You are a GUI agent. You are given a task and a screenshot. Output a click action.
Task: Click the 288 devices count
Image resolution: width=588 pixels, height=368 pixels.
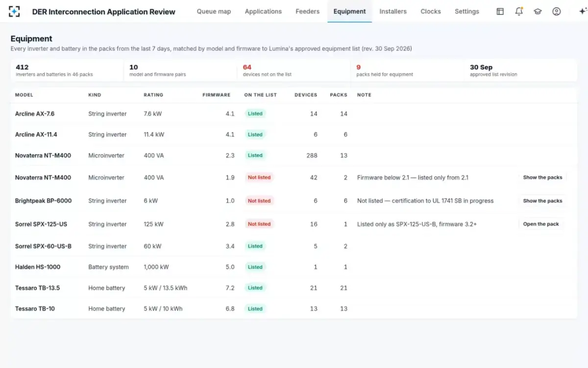pyautogui.click(x=312, y=156)
